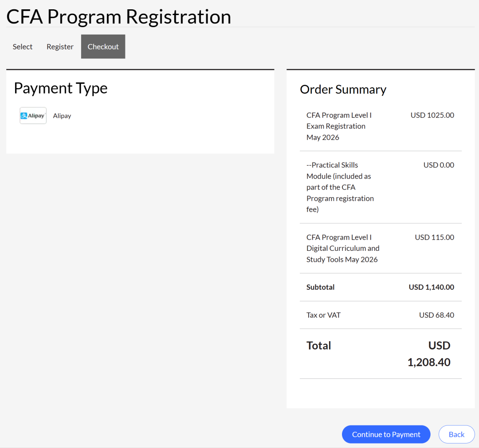Continue to Payment with the blue button

click(x=386, y=434)
